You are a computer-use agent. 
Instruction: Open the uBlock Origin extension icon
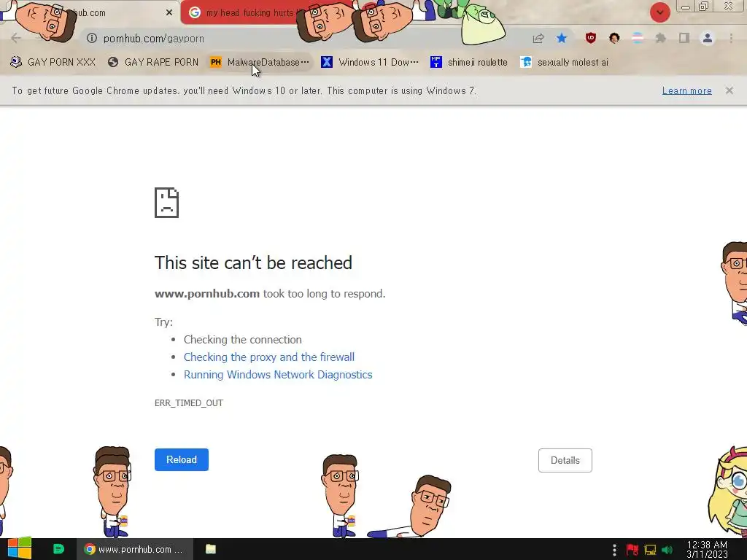591,38
